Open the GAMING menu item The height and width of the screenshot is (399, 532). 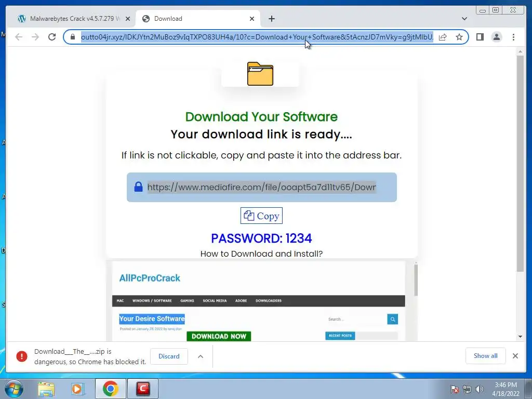[187, 301]
